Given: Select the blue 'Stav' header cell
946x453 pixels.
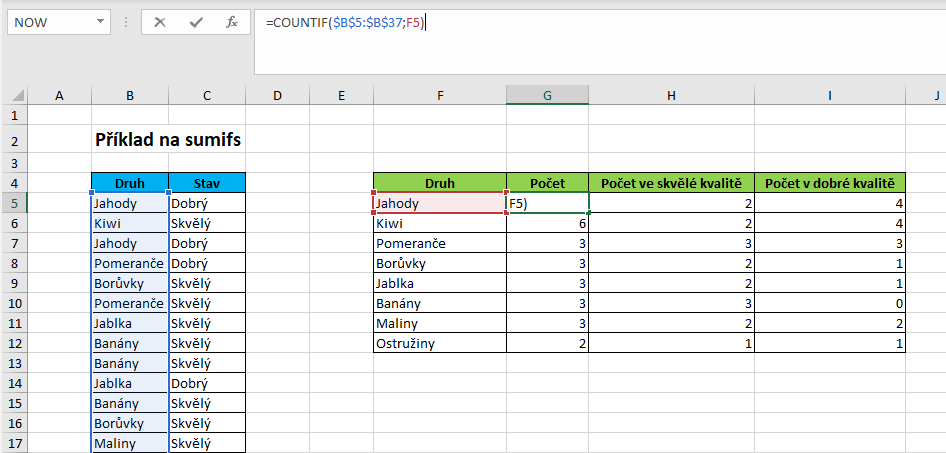Looking at the screenshot, I should click(207, 183).
